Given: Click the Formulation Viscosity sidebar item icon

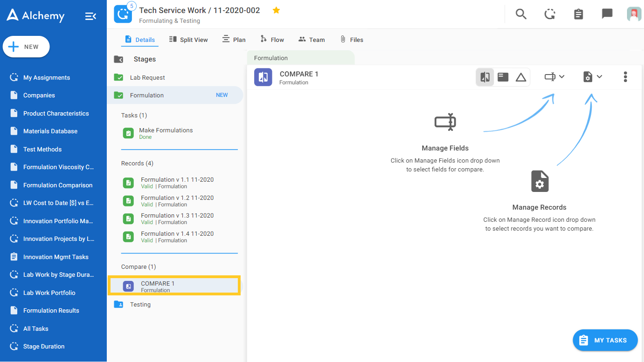Looking at the screenshot, I should pos(14,167).
